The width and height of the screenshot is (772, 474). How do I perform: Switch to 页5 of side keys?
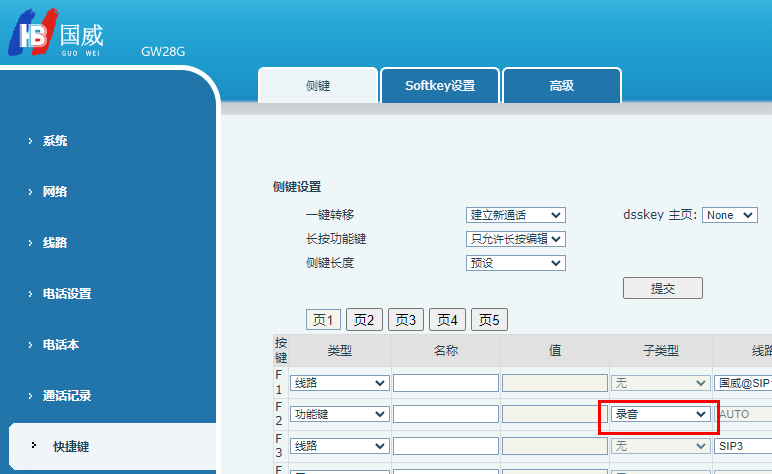489,320
